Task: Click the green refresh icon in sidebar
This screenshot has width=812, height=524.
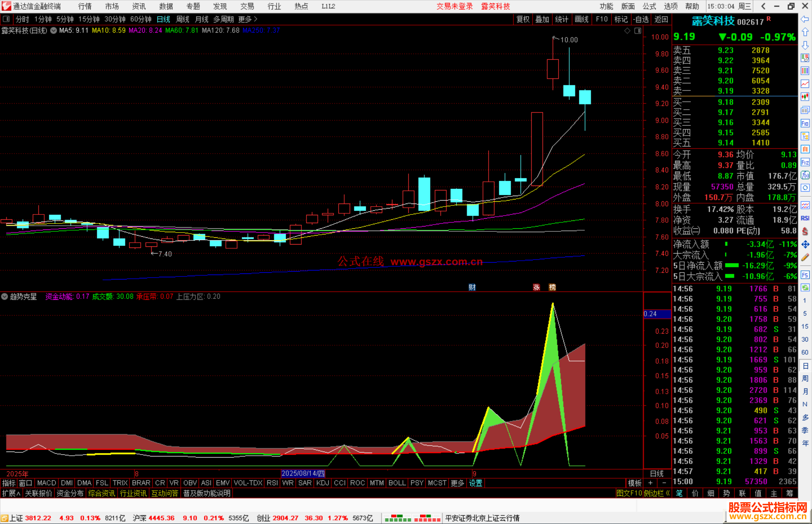Action: click(x=805, y=288)
